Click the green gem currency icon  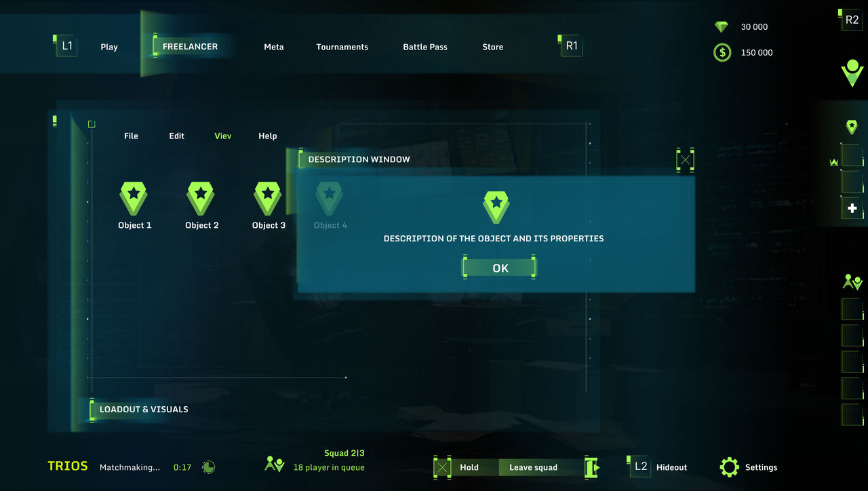click(x=722, y=27)
